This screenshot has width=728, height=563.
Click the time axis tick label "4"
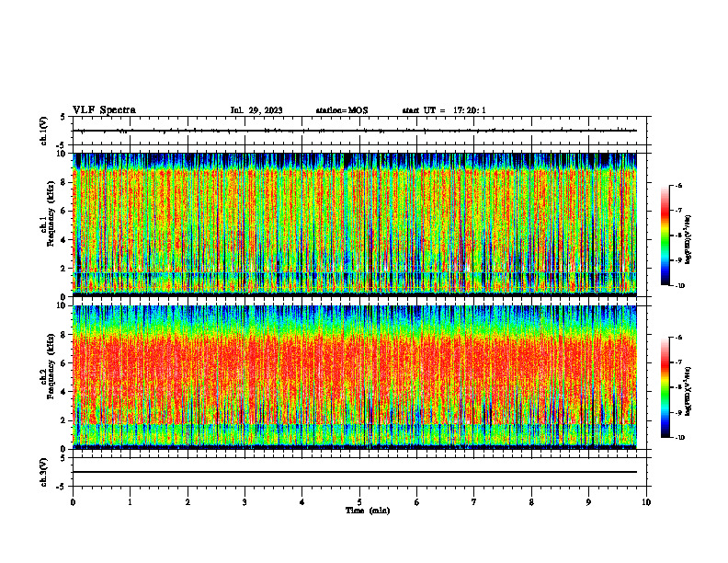coord(302,502)
